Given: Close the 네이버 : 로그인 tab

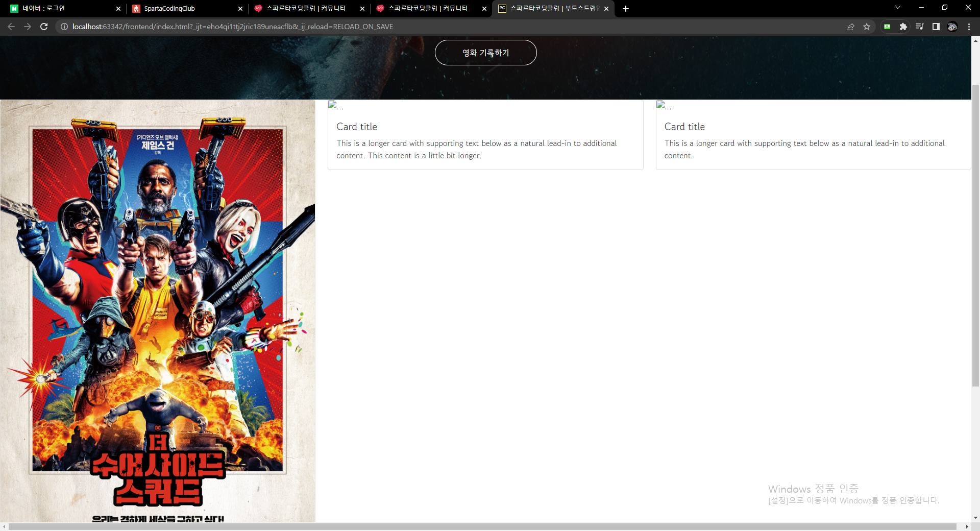Looking at the screenshot, I should point(118,9).
